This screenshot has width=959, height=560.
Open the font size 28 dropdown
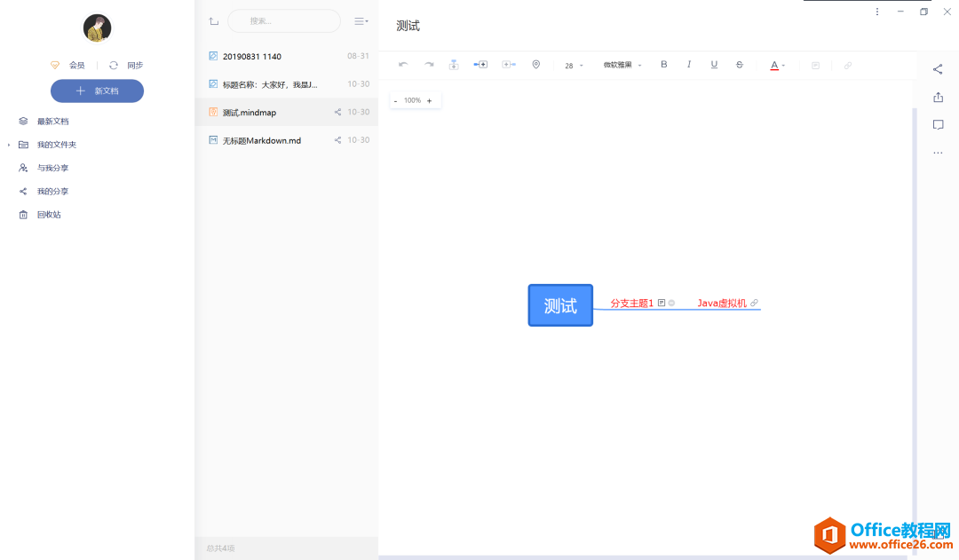pos(574,66)
